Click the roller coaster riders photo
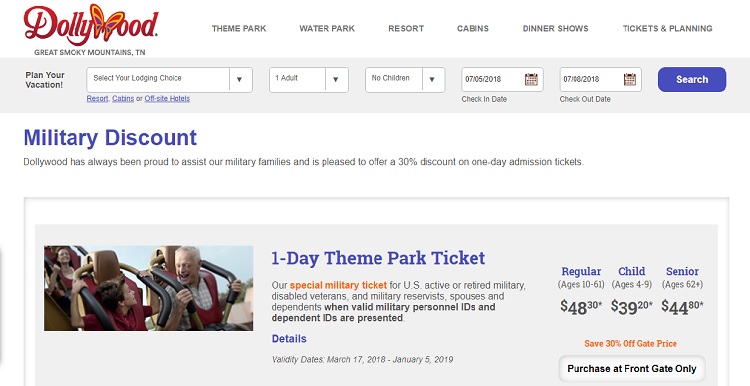750x386 pixels. (149, 288)
